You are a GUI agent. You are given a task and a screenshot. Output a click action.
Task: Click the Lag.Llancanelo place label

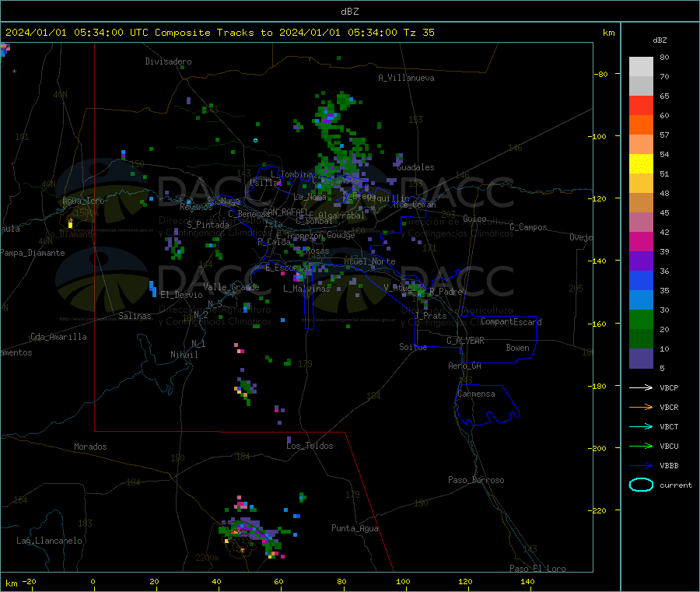(x=49, y=541)
